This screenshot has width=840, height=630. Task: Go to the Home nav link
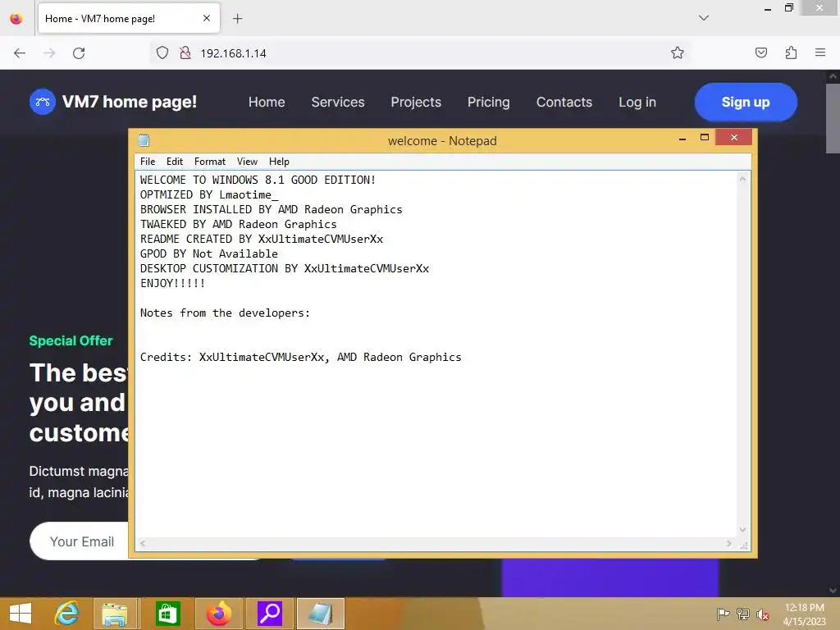(x=267, y=102)
